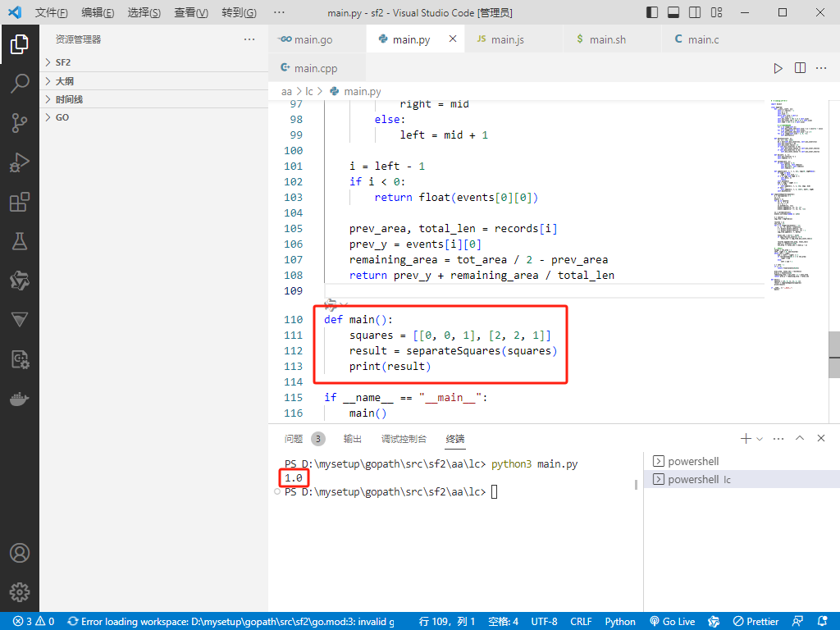Select the 终端 terminal panel tab

coord(455,440)
